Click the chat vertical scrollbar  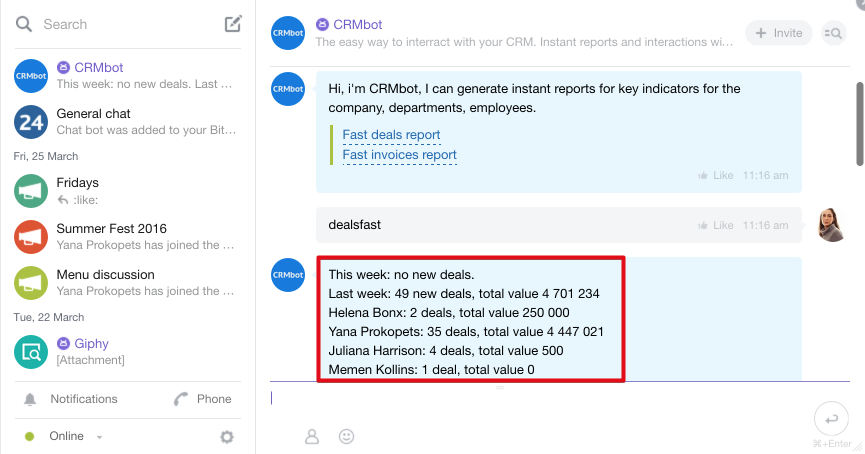pos(860,124)
